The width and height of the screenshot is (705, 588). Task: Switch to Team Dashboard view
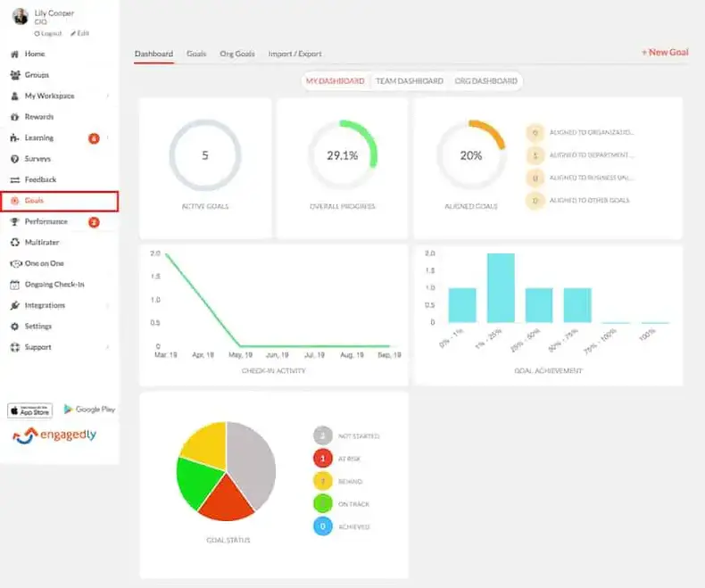click(409, 81)
